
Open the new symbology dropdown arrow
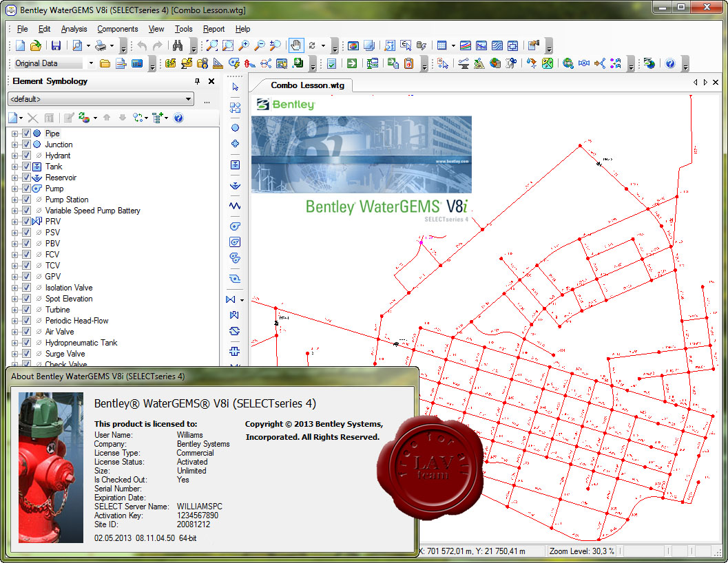[21, 118]
